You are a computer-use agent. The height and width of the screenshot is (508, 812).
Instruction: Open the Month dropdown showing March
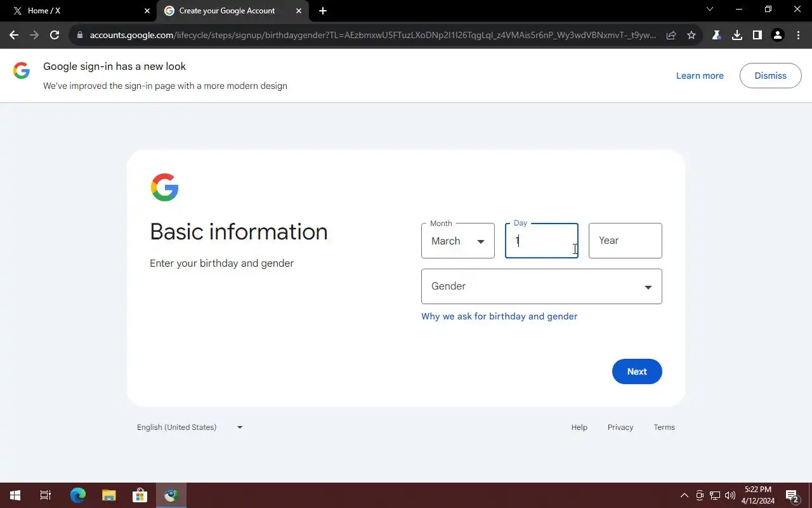tap(458, 241)
